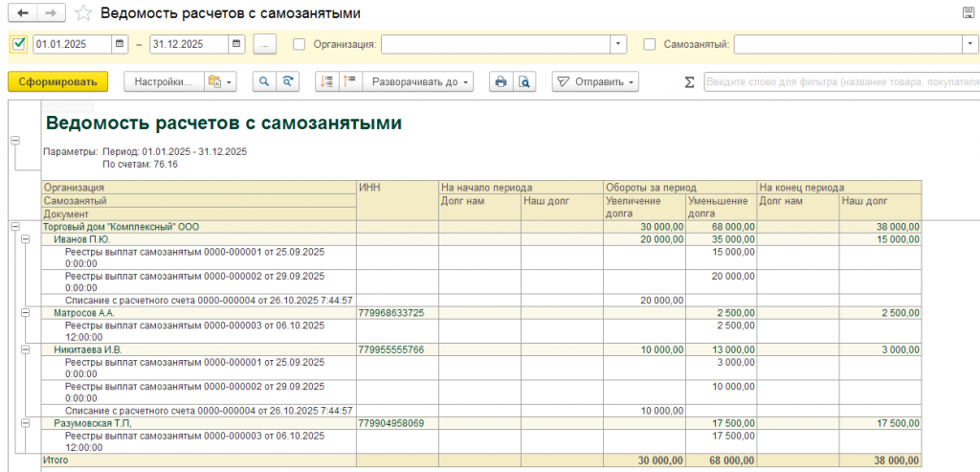Enable the Организация filter checkbox

coord(300,44)
